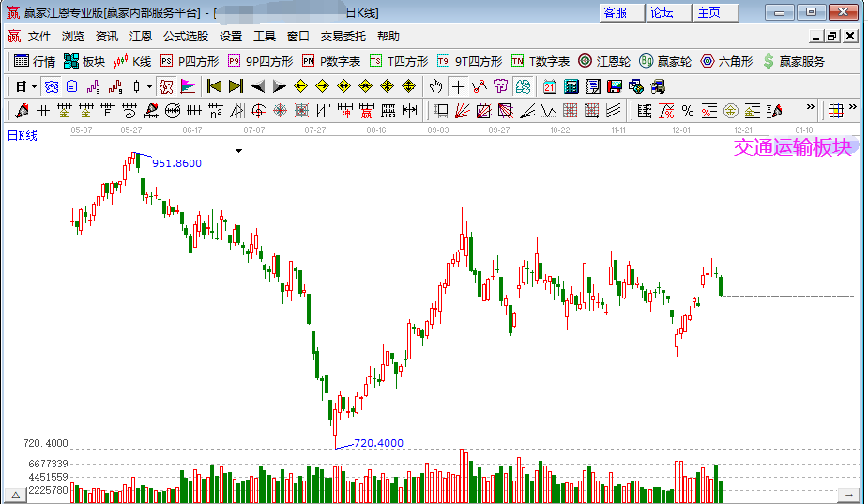Open the 六角形 hexagon tool
Screen dimensions: 868x504
(726, 62)
